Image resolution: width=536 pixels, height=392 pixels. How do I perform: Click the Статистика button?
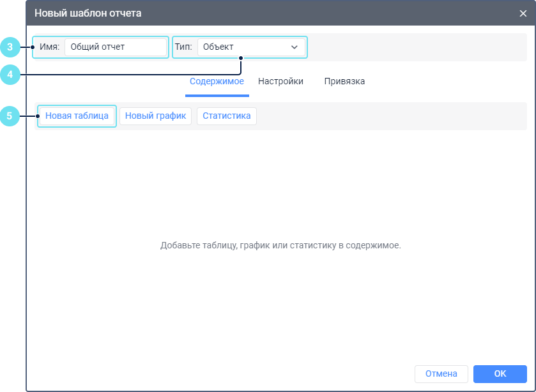226,116
